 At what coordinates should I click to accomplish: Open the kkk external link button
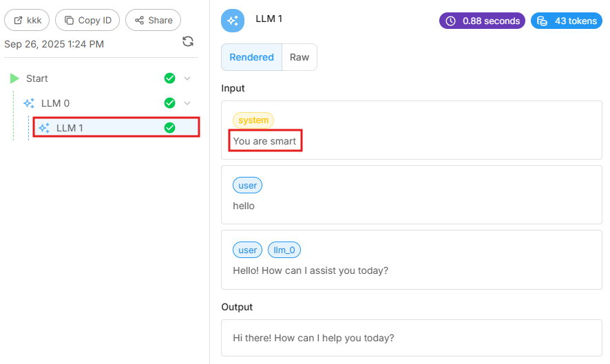(27, 20)
